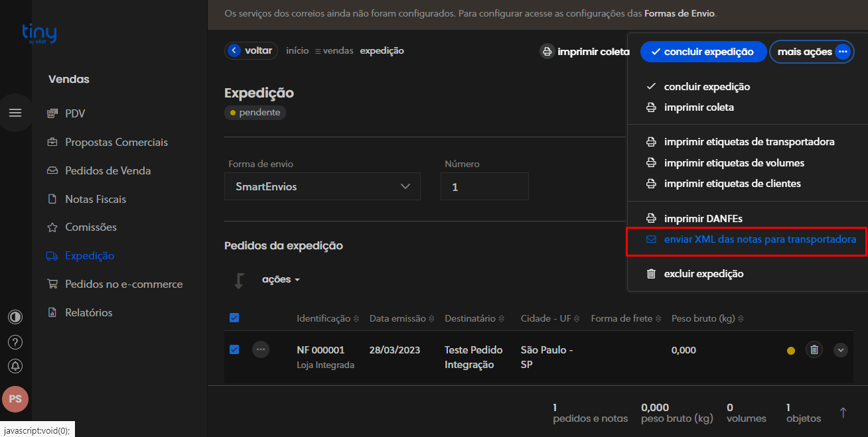Image resolution: width=868 pixels, height=437 pixels.
Task: Click the down-arrow icon beside ações
Action: point(239,281)
